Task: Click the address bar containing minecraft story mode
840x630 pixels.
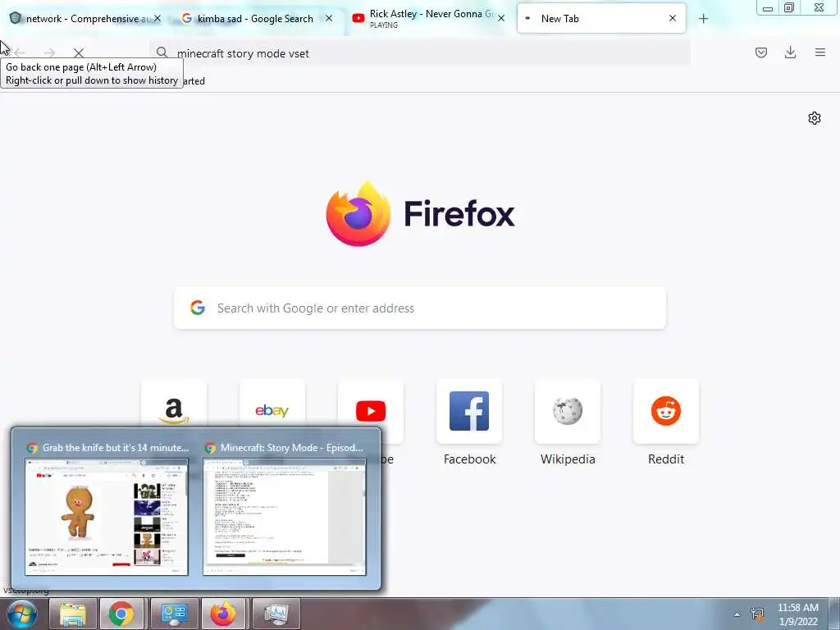Action: [419, 53]
